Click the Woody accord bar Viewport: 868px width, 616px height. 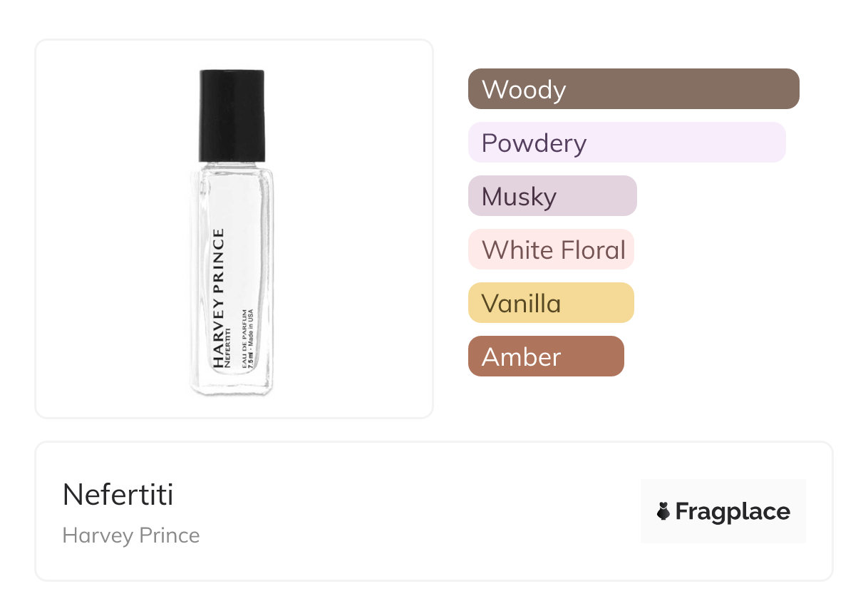coord(633,89)
